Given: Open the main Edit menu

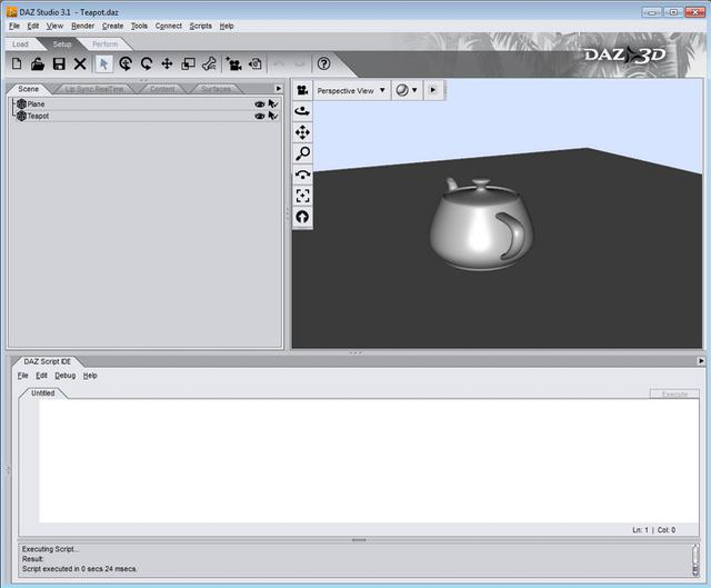Looking at the screenshot, I should (33, 26).
